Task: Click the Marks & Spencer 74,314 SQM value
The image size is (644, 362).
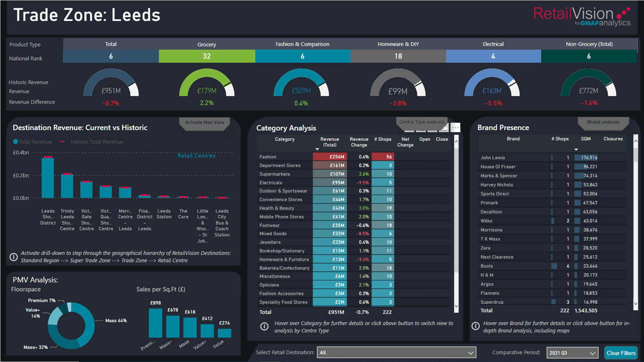Action: tap(590, 176)
